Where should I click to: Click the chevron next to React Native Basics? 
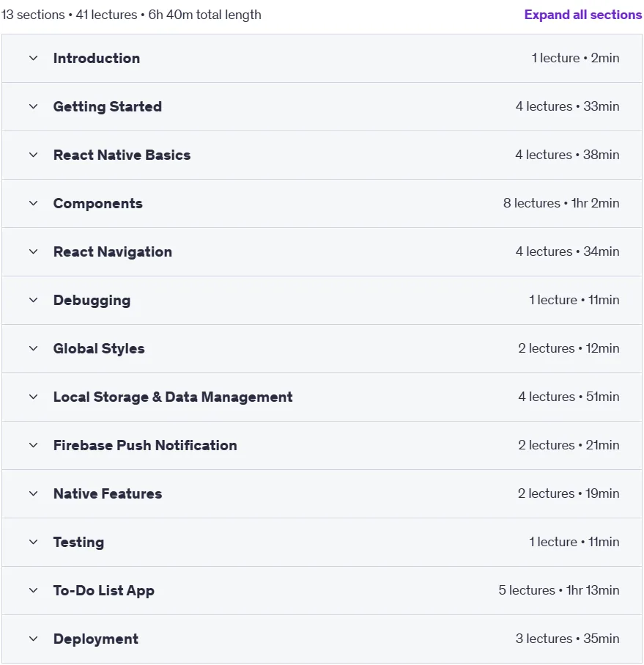click(34, 155)
